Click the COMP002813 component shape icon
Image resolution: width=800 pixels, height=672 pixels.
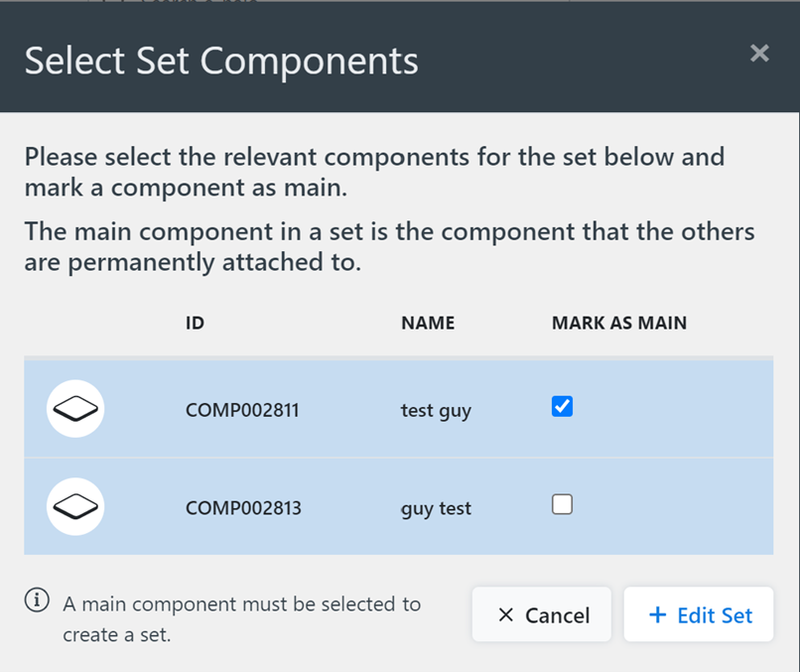74,506
